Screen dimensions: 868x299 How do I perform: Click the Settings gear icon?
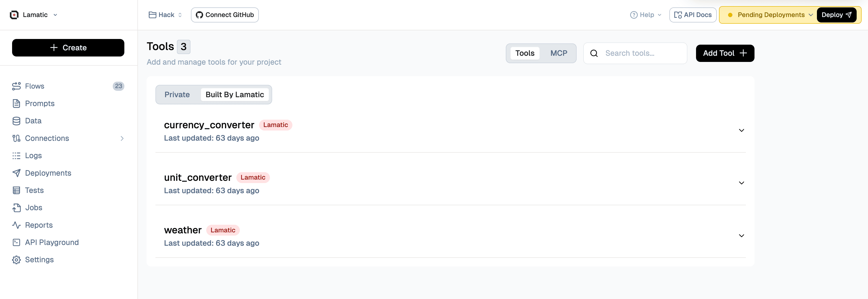pyautogui.click(x=16, y=260)
